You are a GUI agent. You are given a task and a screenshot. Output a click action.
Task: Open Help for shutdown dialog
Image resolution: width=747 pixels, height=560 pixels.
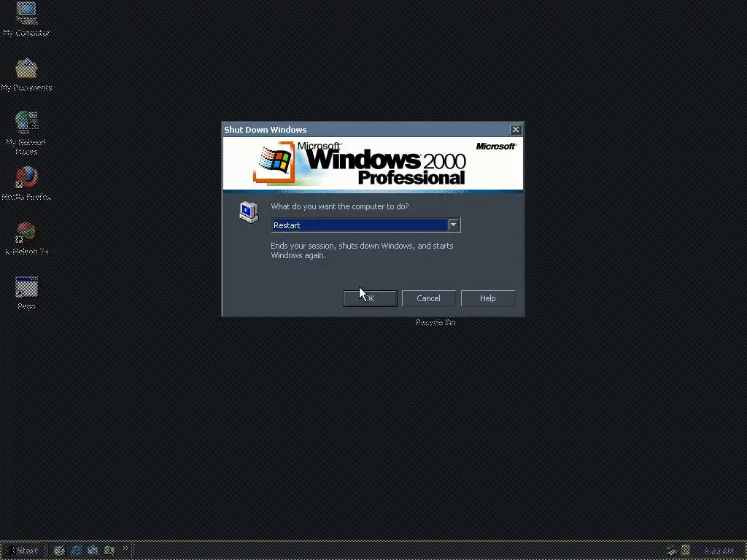click(x=487, y=298)
